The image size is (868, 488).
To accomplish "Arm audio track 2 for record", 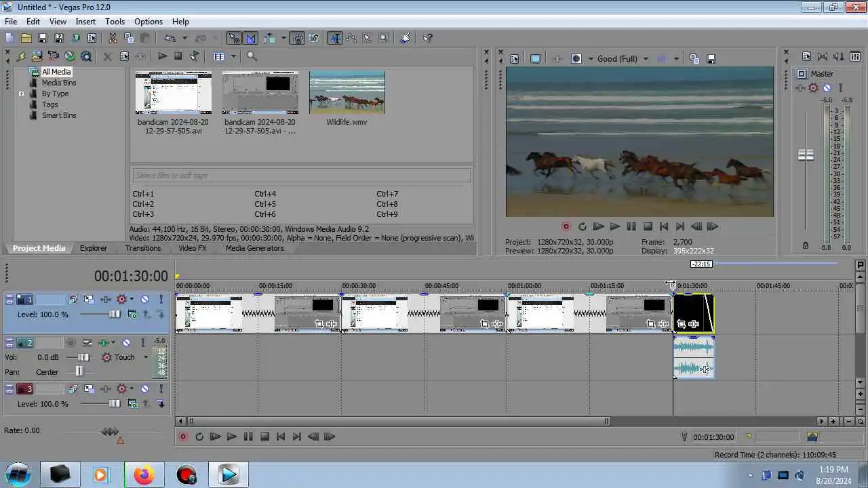I will coord(71,343).
